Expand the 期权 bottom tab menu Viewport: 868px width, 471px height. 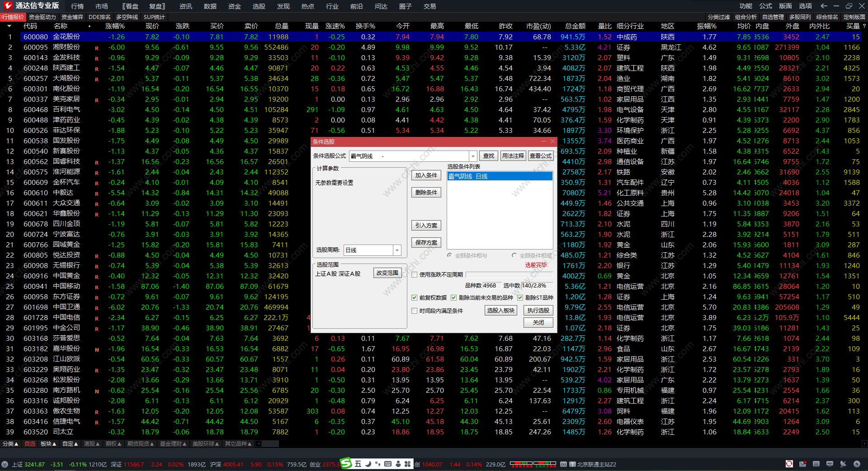coord(113,444)
